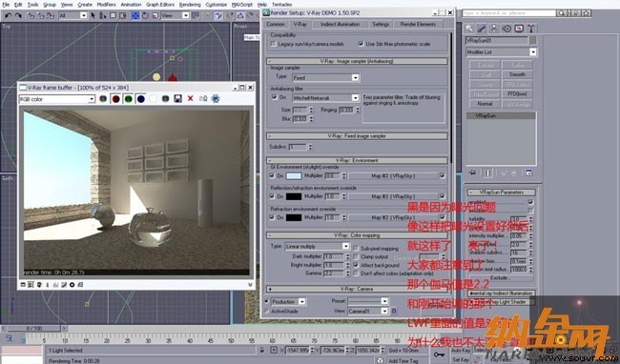Image resolution: width=620 pixels, height=364 pixels.
Task: Click the Pin Stack icon under modifier stack
Action: coord(472,172)
